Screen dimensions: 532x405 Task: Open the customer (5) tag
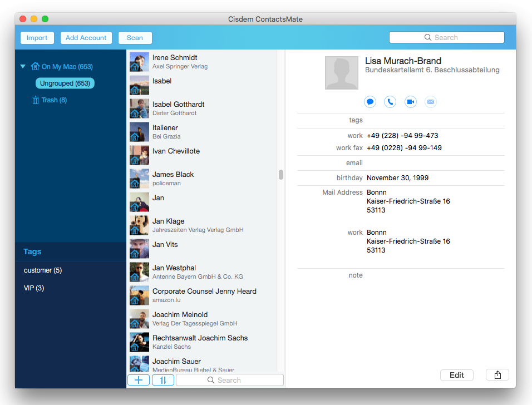click(x=43, y=270)
